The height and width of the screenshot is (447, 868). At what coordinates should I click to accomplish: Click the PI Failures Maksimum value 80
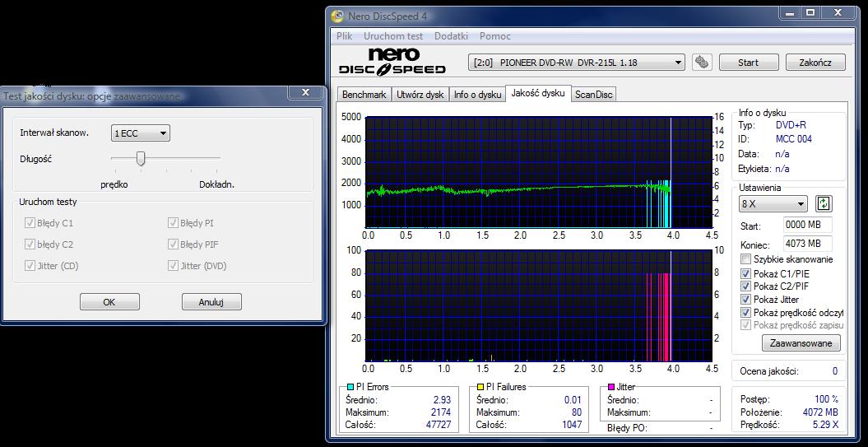coord(576,412)
